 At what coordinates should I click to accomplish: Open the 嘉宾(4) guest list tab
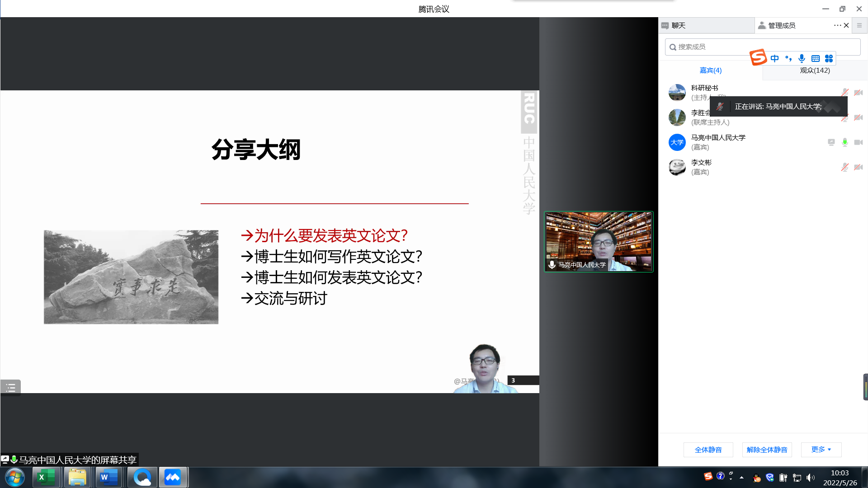pyautogui.click(x=711, y=70)
